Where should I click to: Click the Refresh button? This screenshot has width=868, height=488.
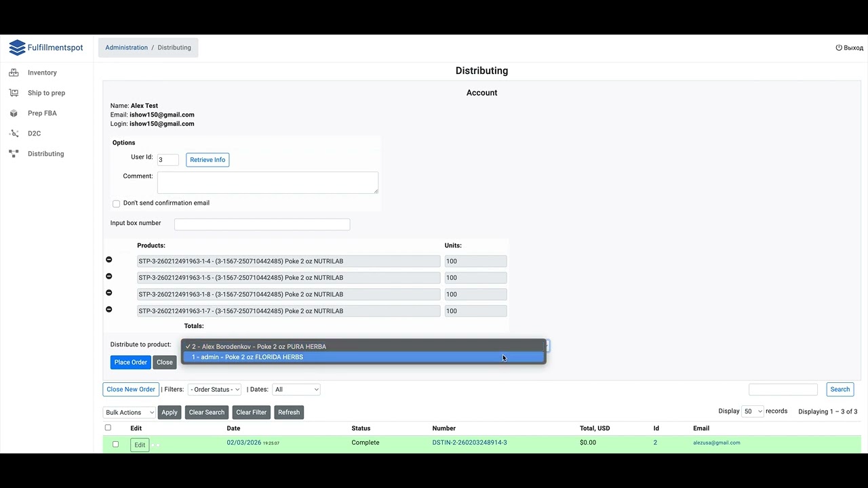(289, 412)
